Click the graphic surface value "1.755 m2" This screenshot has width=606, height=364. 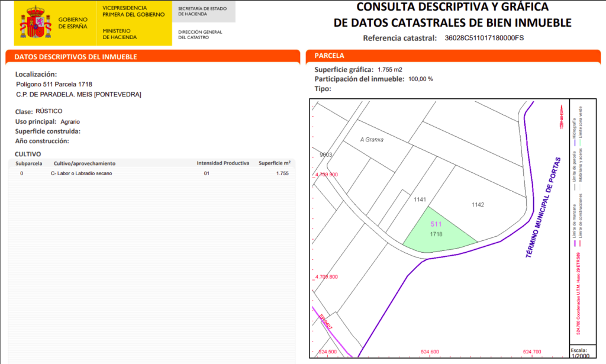click(x=389, y=70)
